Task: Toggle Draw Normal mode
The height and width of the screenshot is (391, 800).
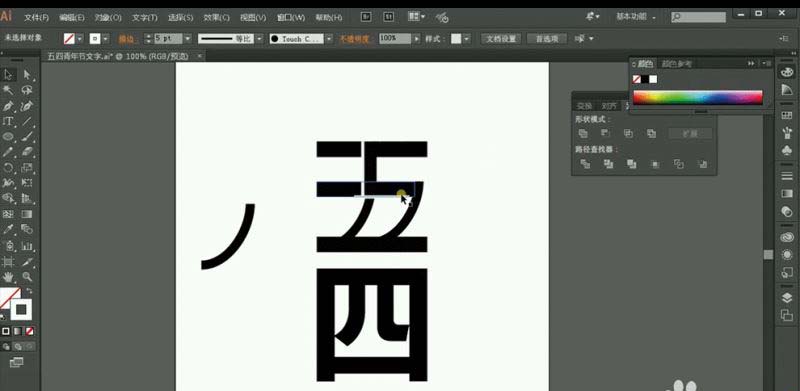Action: tap(6, 347)
